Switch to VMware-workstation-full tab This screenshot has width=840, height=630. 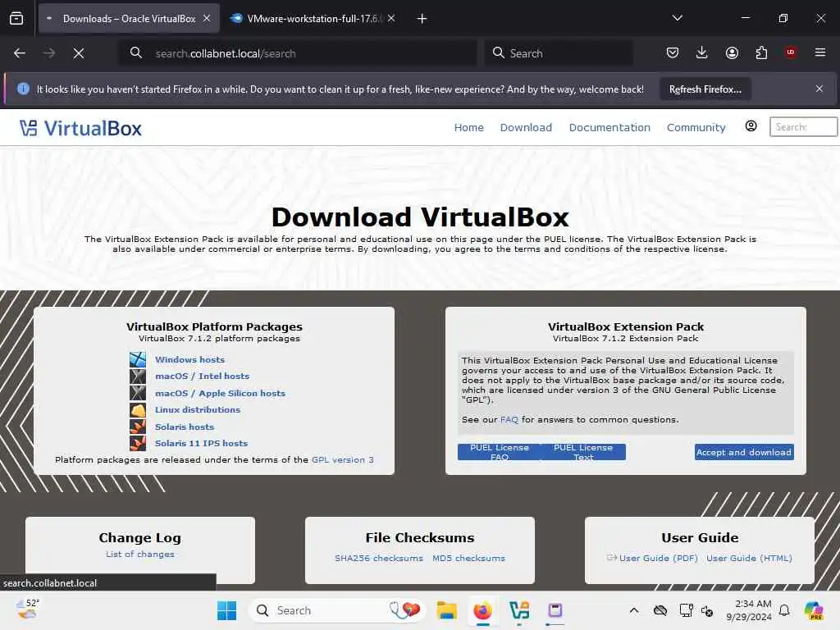pyautogui.click(x=313, y=19)
